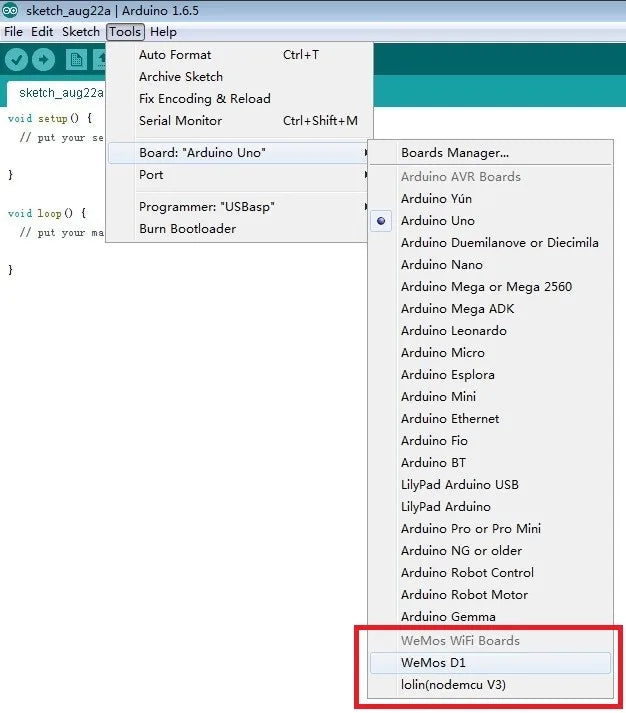
Task: Expand the Board: "Arduino Uno" submenu
Action: point(239,153)
